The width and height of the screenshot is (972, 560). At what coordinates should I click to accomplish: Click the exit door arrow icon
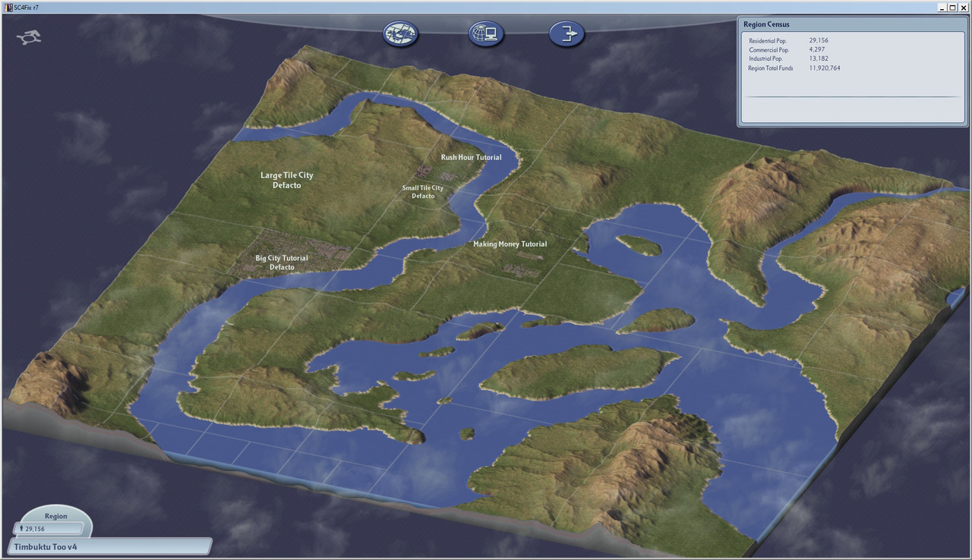(x=567, y=33)
